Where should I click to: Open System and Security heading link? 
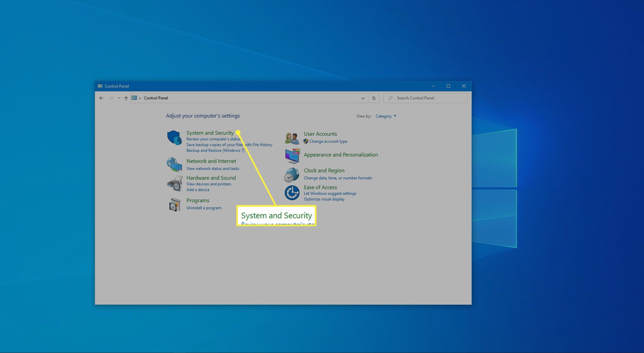210,133
